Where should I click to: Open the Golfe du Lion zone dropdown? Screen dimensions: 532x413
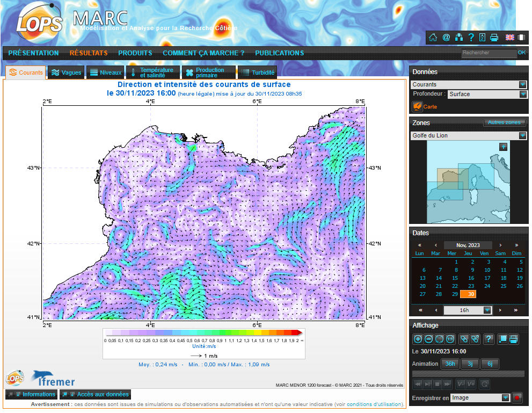click(522, 136)
